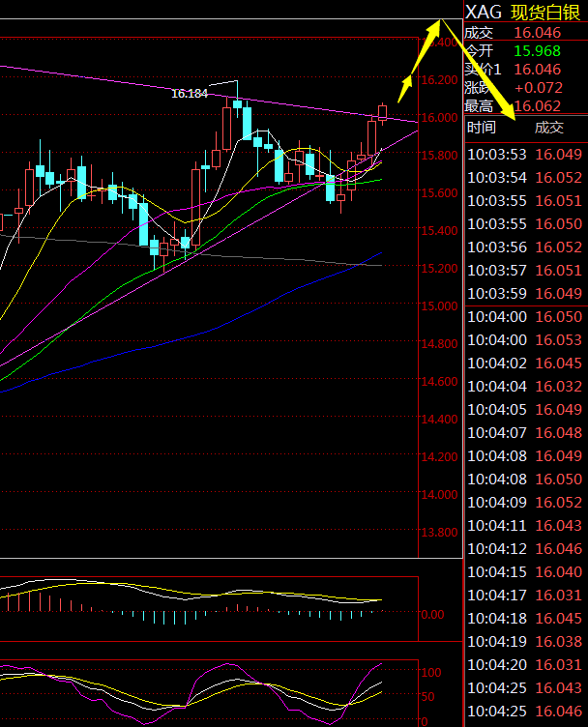Click the 100 label on the oscillator axis

click(x=431, y=672)
